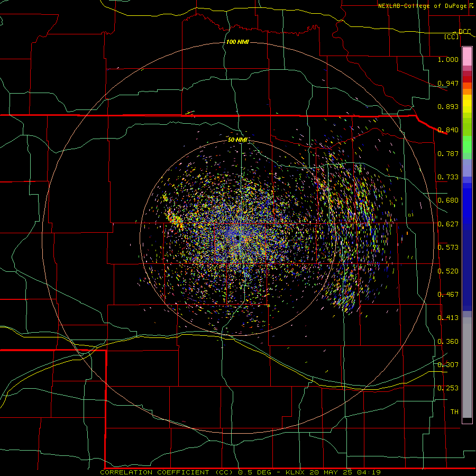Click the 50 NMI range ring label
This screenshot has width=476, height=476.
(x=237, y=140)
